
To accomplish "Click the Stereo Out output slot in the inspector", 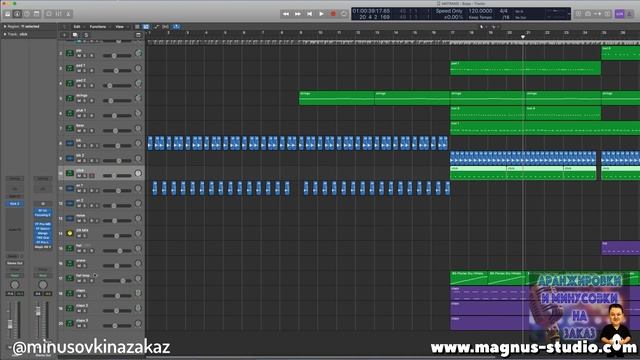I will point(15,263).
